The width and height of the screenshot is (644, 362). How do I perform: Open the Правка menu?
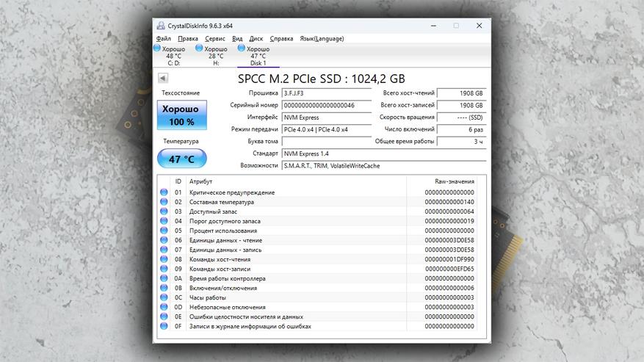point(188,39)
